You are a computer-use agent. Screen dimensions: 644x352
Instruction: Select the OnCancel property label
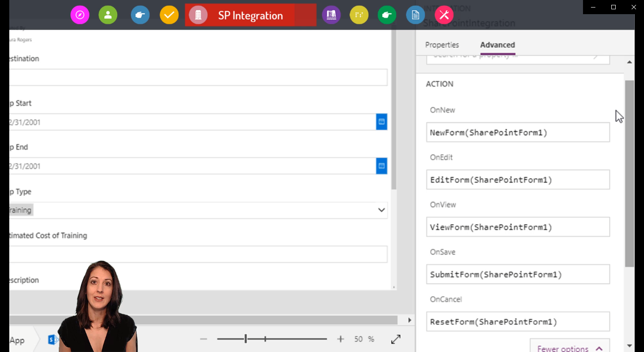coord(446,299)
